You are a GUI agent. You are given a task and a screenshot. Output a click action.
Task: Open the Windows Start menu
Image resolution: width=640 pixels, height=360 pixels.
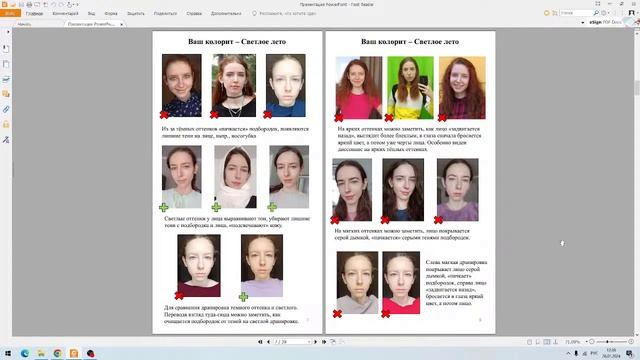click(x=7, y=353)
